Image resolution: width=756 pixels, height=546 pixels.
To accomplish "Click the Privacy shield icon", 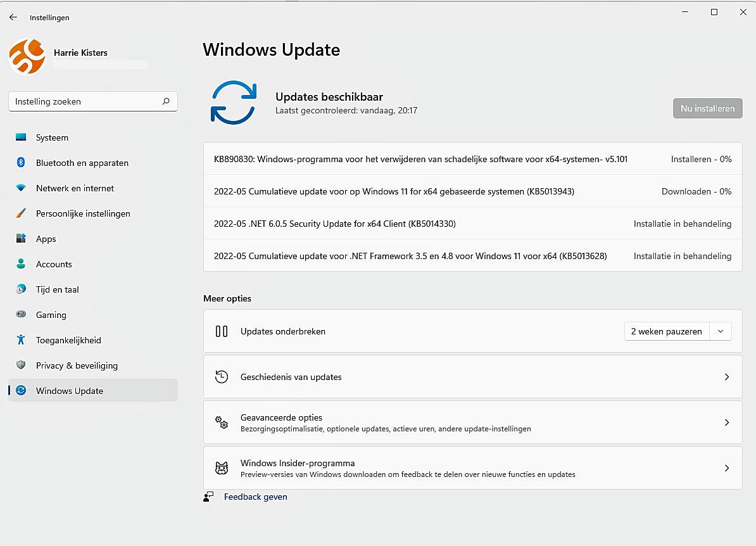I will point(21,365).
